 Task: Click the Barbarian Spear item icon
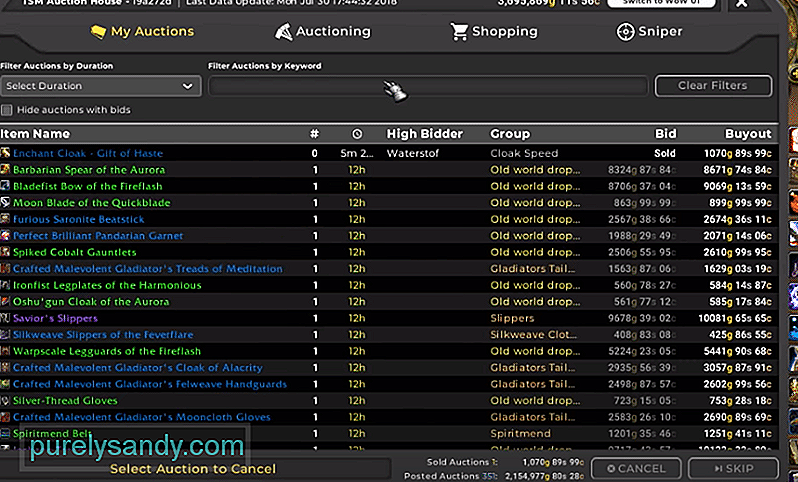click(5, 169)
